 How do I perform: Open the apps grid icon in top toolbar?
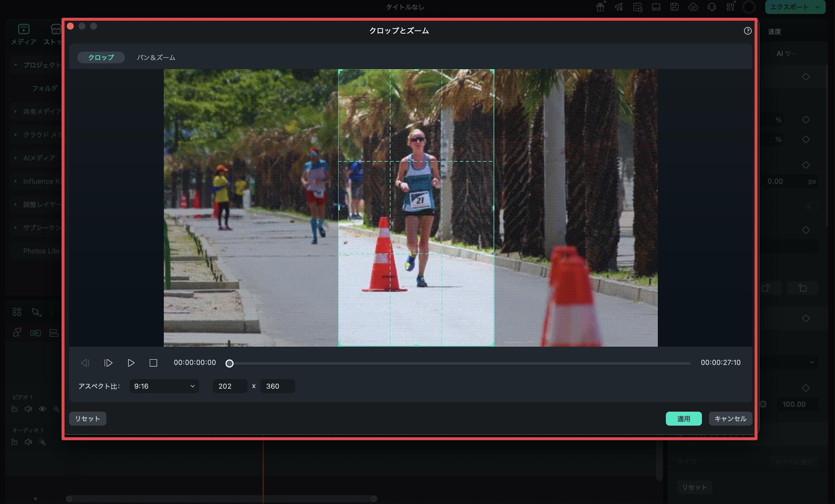[x=730, y=7]
